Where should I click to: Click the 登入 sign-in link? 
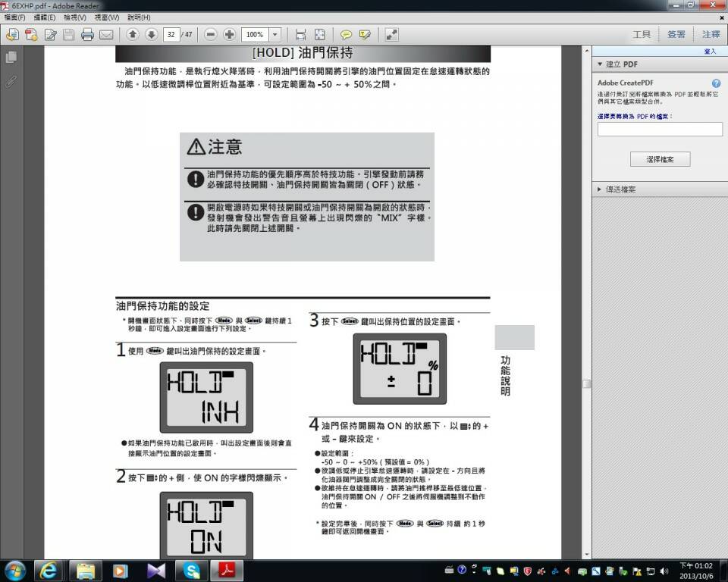click(710, 51)
